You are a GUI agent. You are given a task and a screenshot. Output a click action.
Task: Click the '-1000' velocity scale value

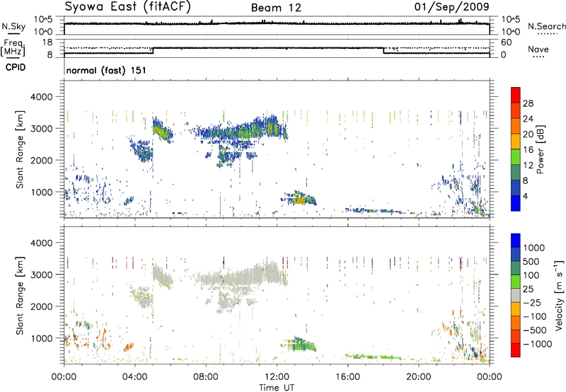pos(538,344)
